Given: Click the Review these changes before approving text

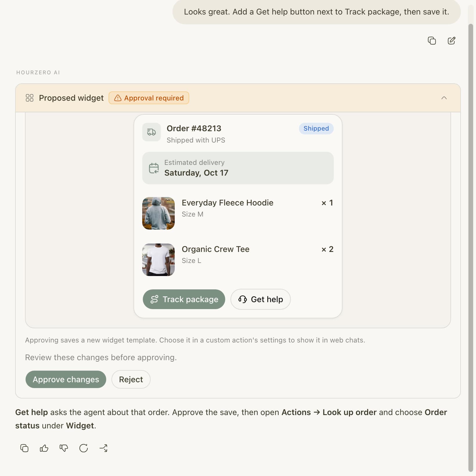Looking at the screenshot, I should 101,357.
